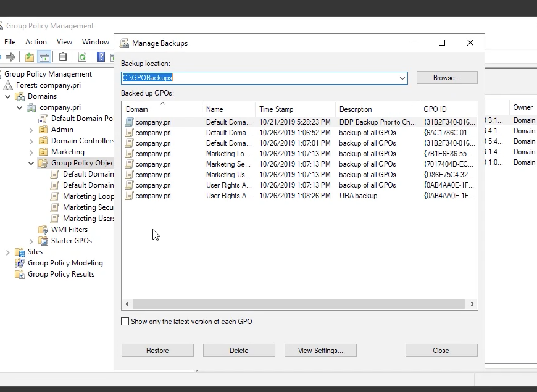The image size is (537, 392).
Task: Click the horizontal scrollbar's right arrow
Action: coord(472,304)
